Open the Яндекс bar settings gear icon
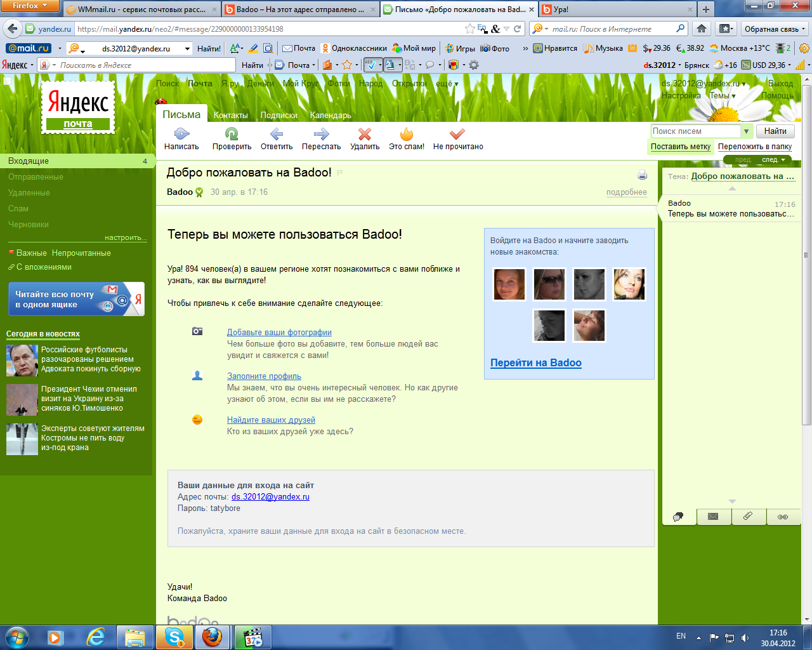The width and height of the screenshot is (812, 650). click(x=474, y=65)
